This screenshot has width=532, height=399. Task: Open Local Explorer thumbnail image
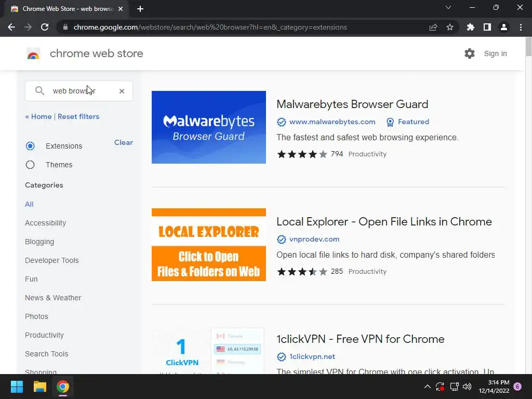pyautogui.click(x=209, y=245)
